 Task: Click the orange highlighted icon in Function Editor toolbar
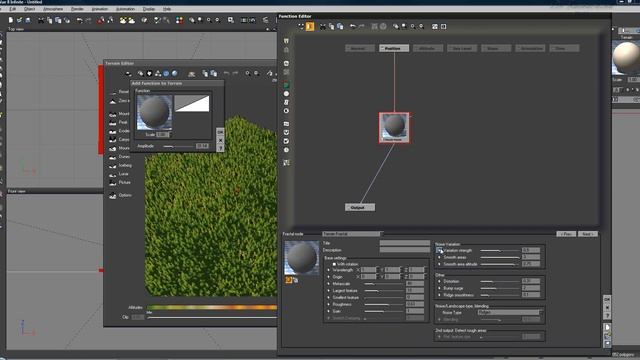click(x=310, y=27)
